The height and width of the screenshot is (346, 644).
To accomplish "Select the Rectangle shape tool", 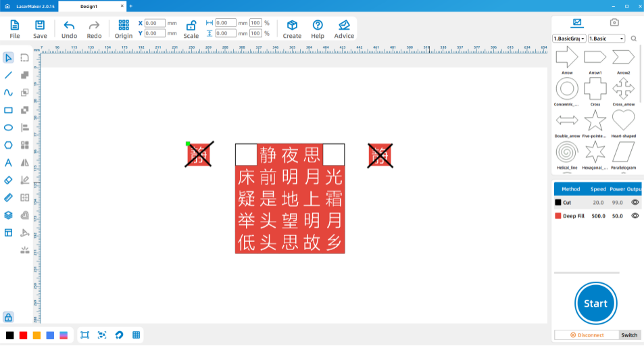I will click(8, 110).
